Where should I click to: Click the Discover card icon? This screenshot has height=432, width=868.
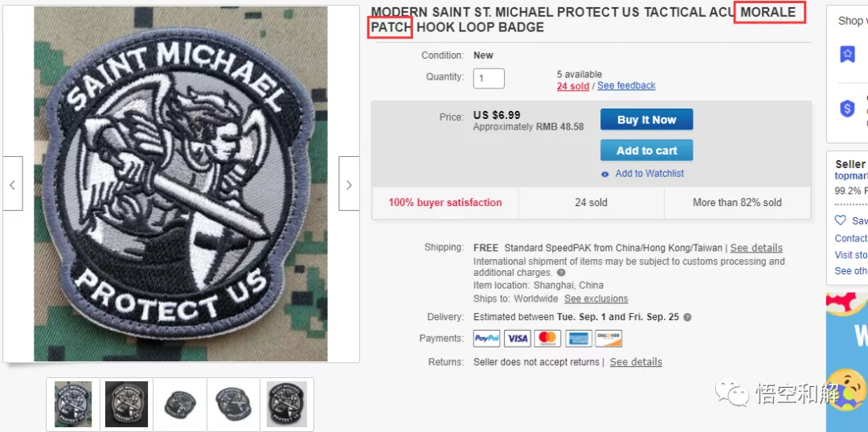pyautogui.click(x=608, y=339)
